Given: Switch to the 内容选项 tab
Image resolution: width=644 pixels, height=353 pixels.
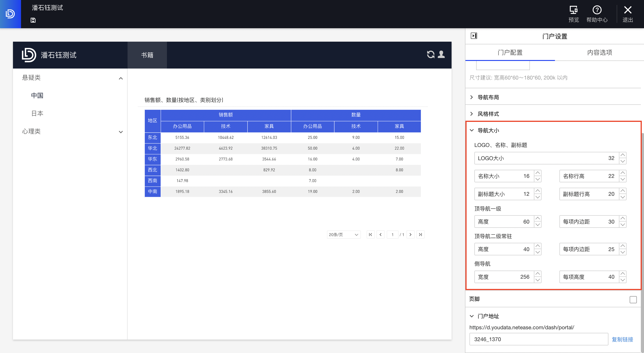Looking at the screenshot, I should coord(599,53).
